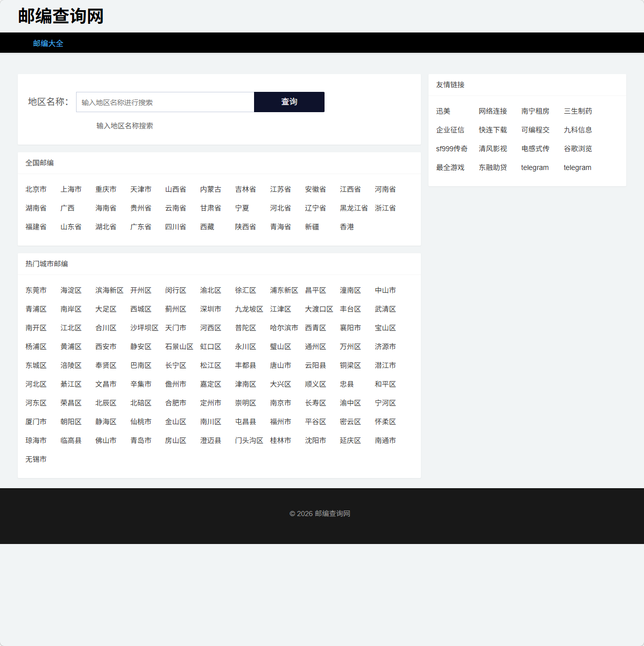Go to the 香港 postcode page

pos(347,227)
